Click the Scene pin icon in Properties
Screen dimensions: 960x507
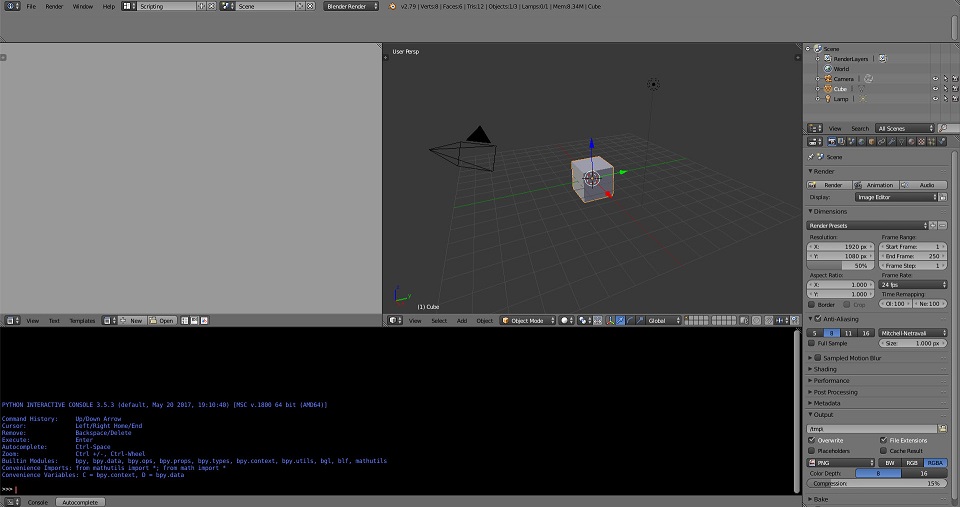click(x=811, y=157)
